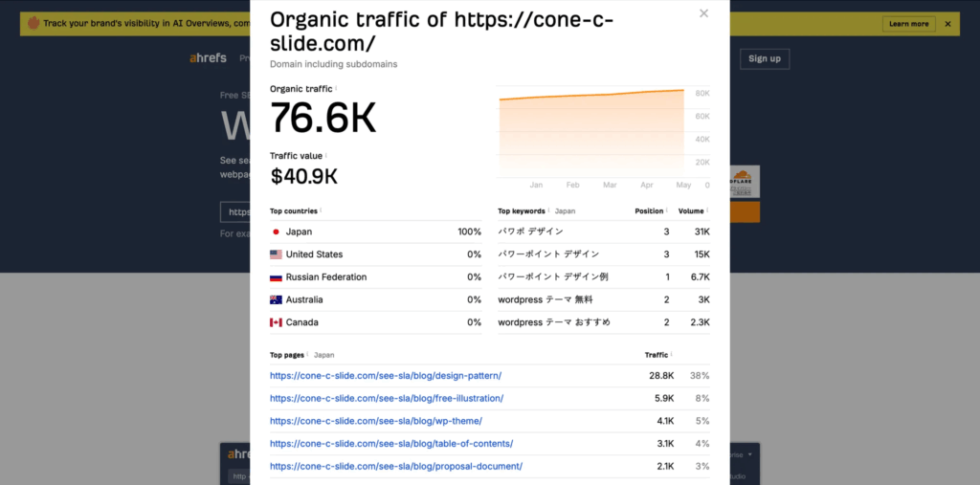Click the Learn more banner button
Viewport: 980px width, 485px height.
click(x=909, y=24)
